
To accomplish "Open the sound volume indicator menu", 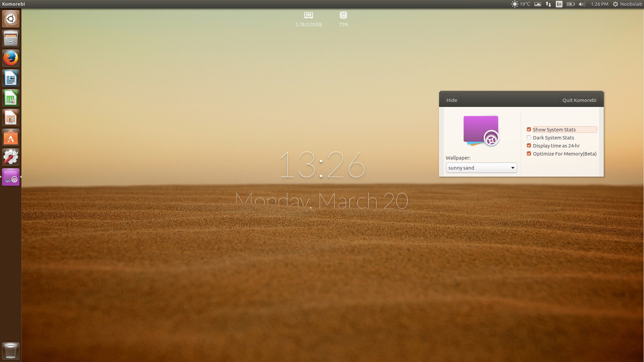I will click(x=582, y=4).
